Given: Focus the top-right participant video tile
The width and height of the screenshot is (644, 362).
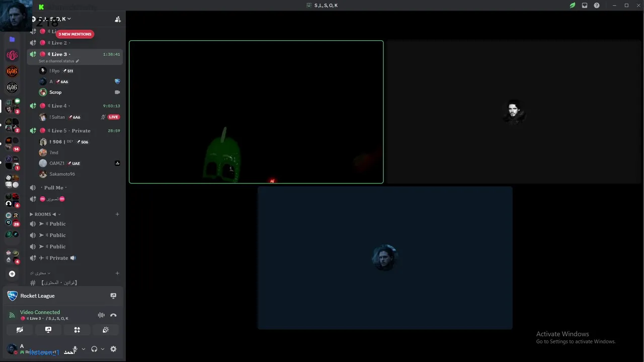Looking at the screenshot, I should [x=514, y=112].
